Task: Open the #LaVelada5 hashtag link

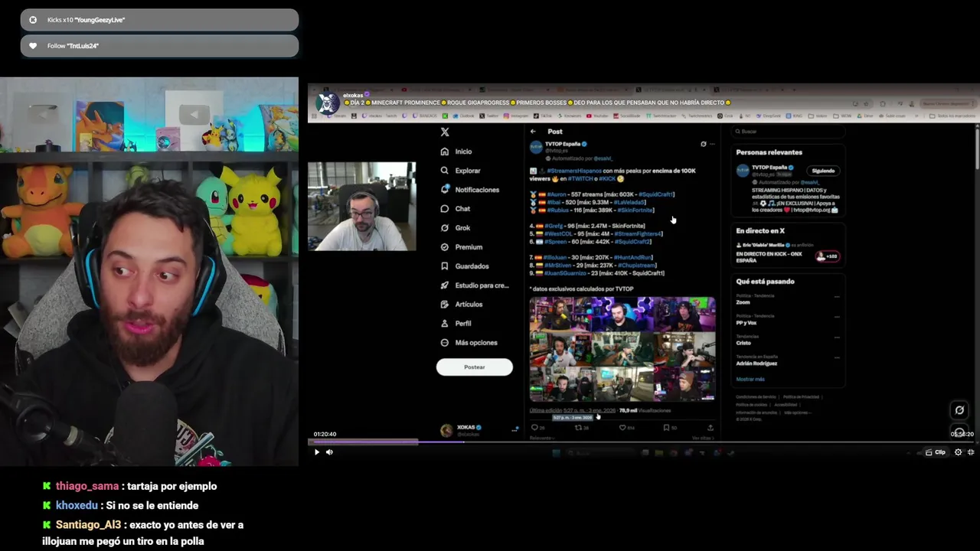Action: click(631, 202)
